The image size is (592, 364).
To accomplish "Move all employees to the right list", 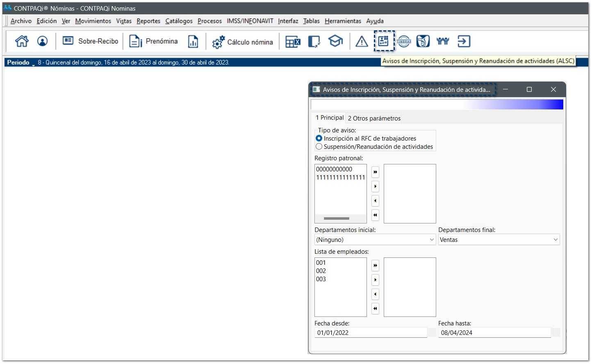I will (x=375, y=266).
